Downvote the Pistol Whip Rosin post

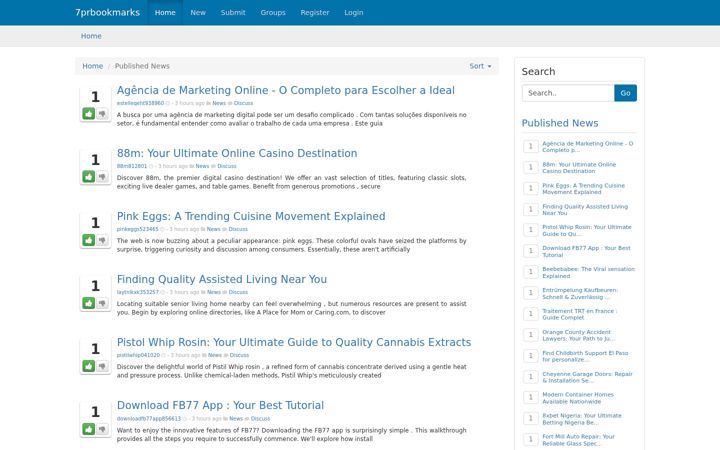coord(102,366)
